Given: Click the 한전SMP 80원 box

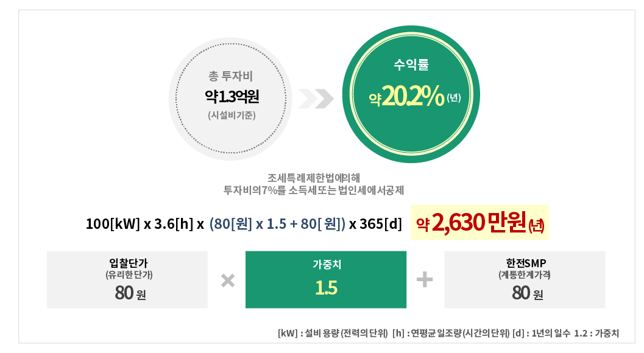Looking at the screenshot, I should tap(525, 279).
